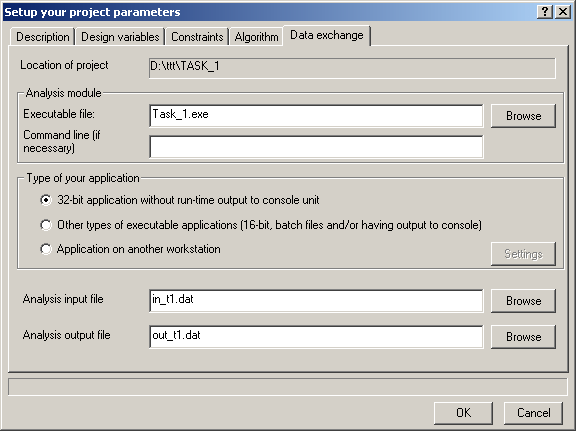Click the Command line input field
Image resolution: width=576 pixels, height=431 pixels.
[316, 147]
